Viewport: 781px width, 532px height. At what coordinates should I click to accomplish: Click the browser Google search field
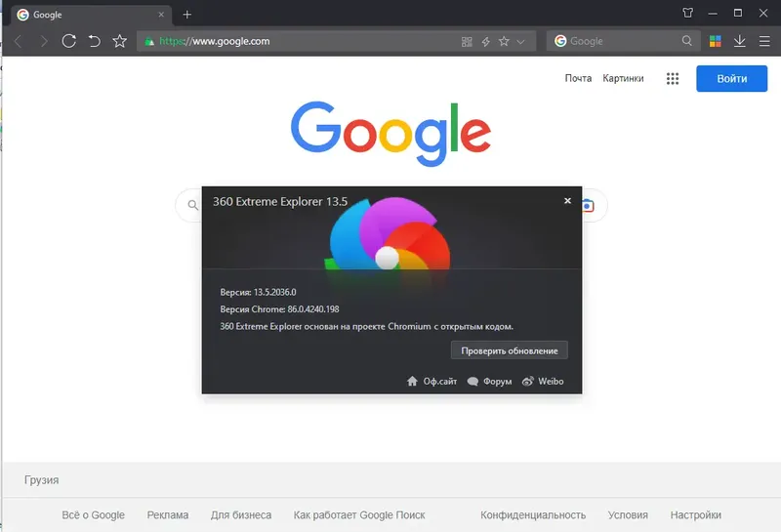pyautogui.click(x=624, y=41)
